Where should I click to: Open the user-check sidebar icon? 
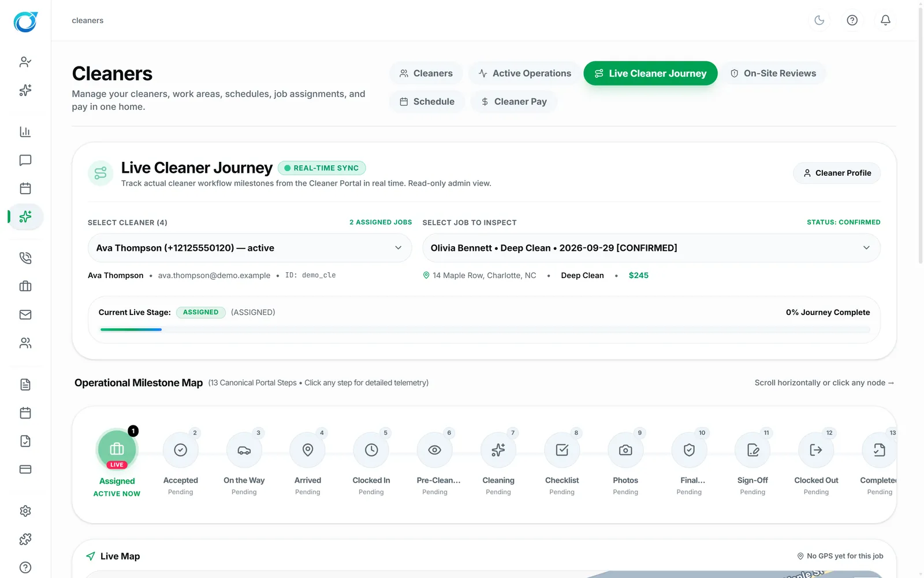[25, 62]
